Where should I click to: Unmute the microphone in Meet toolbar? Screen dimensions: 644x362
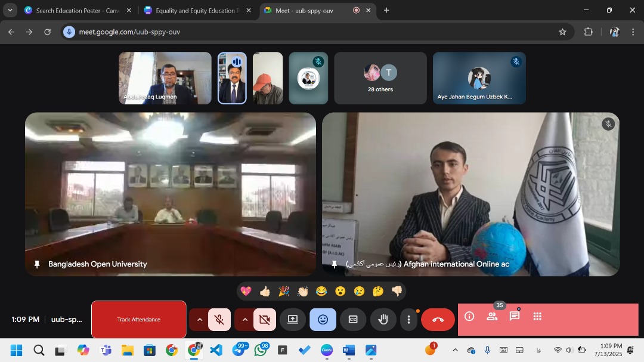point(219,320)
